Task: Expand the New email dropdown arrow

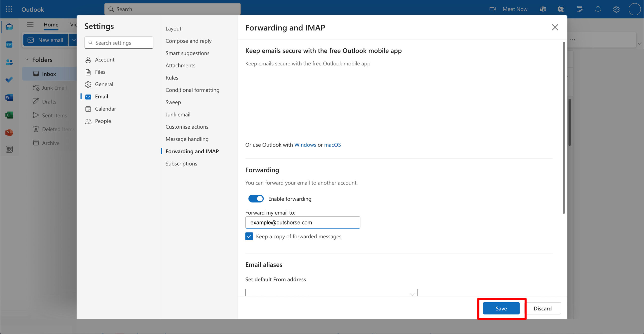Action: (73, 40)
